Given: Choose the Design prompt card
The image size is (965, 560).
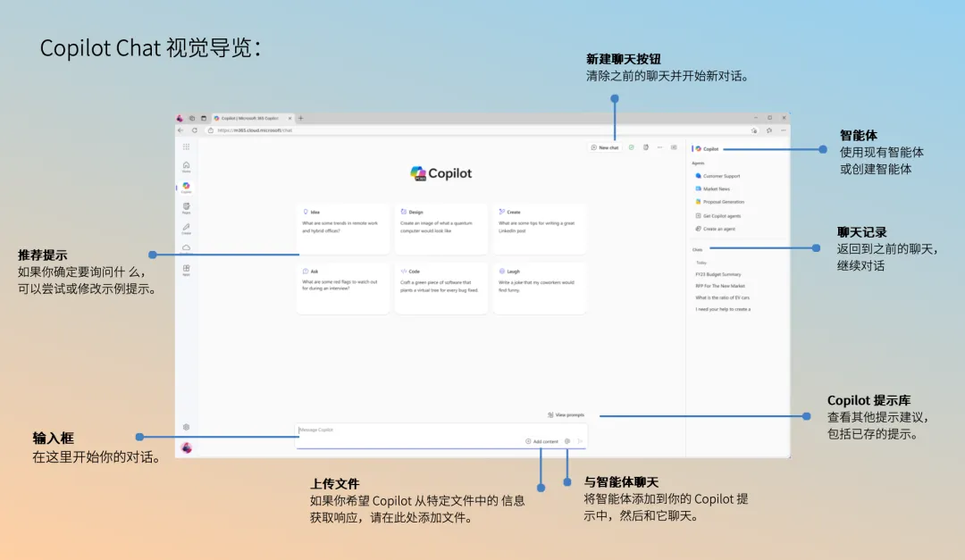Looking at the screenshot, I should pos(441,229).
